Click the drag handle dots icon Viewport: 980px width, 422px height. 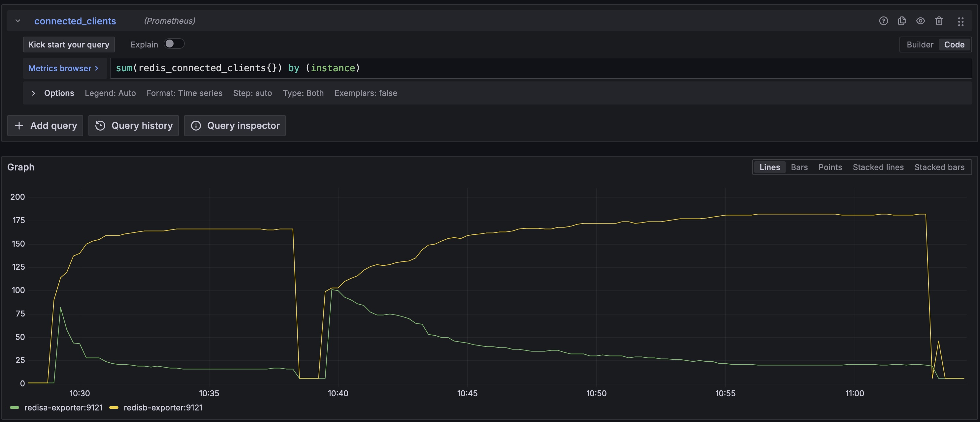click(960, 21)
